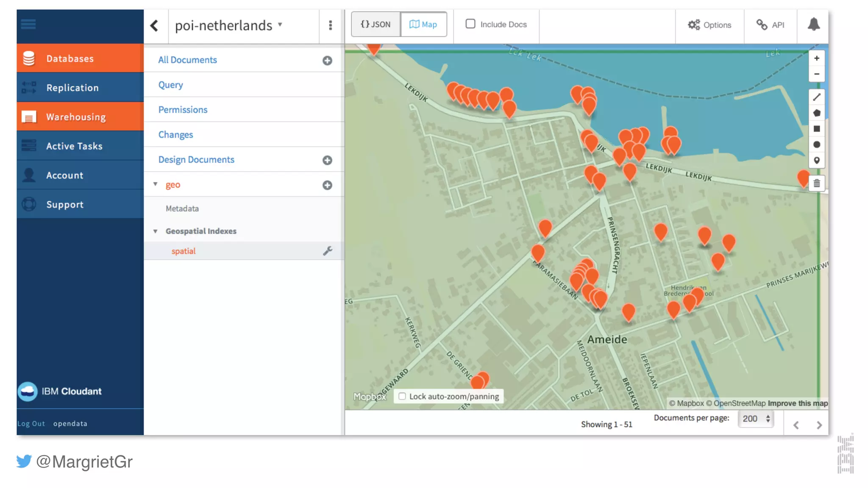The image size is (868, 488).
Task: Select the draw polyline tool
Action: (817, 97)
